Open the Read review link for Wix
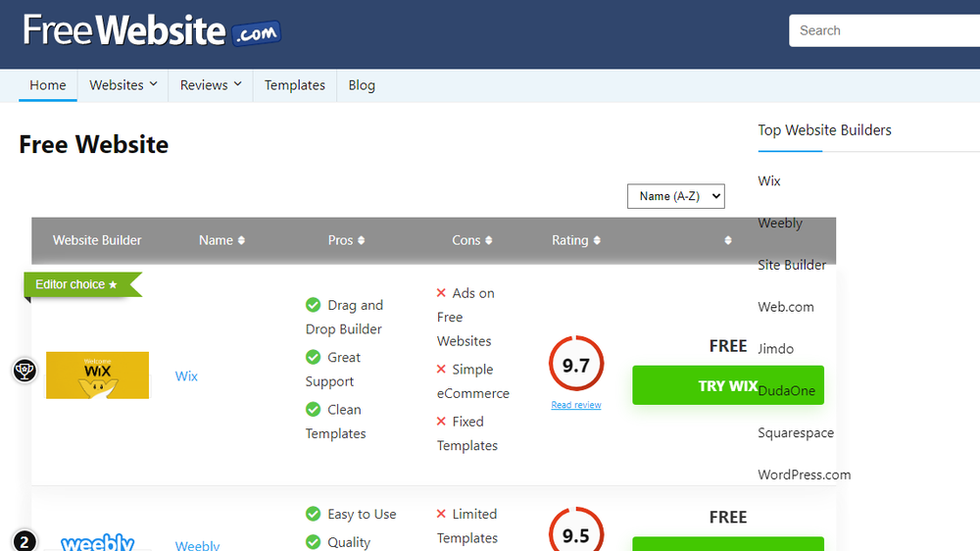This screenshot has width=980, height=551. click(x=575, y=405)
